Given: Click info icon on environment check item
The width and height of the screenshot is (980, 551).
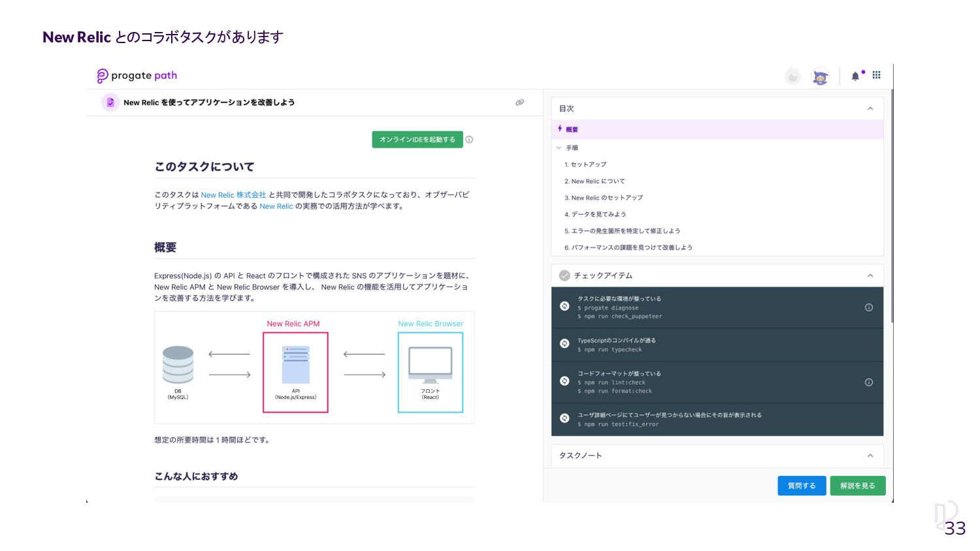Looking at the screenshot, I should pyautogui.click(x=869, y=307).
